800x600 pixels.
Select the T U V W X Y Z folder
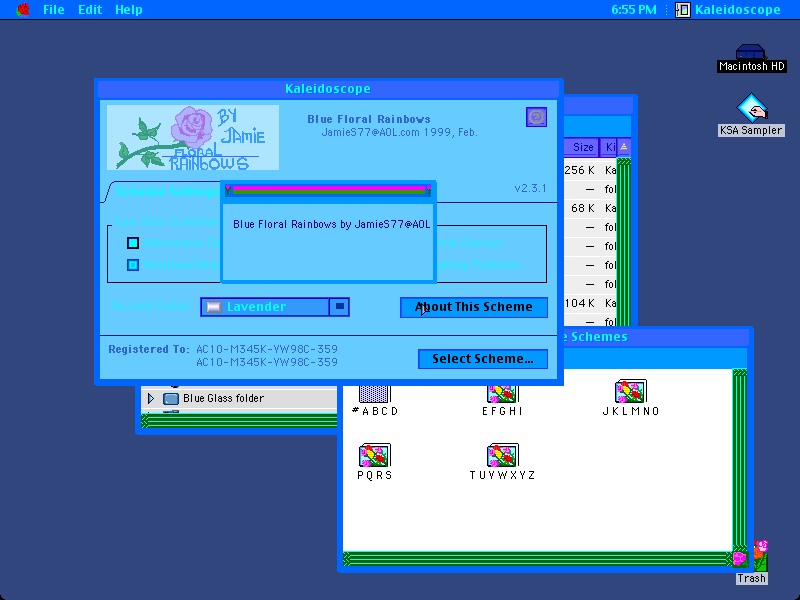503,462
